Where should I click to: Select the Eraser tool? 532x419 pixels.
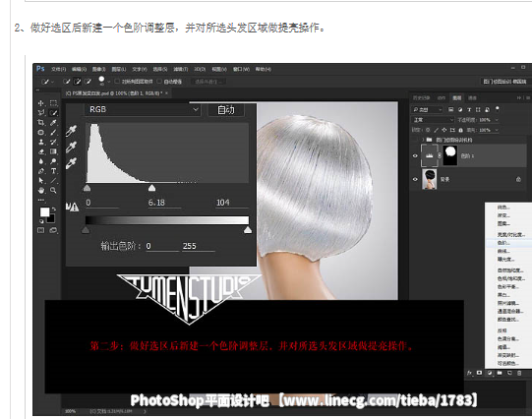(x=41, y=151)
